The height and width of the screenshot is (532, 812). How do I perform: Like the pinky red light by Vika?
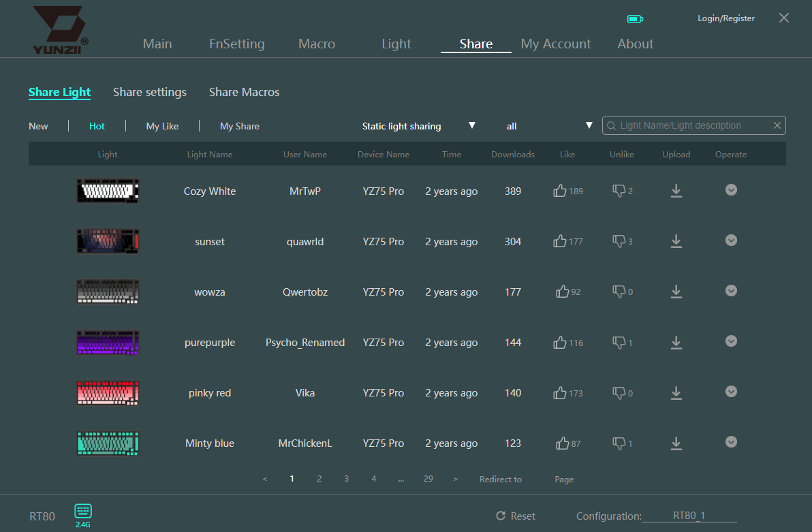[x=561, y=392]
